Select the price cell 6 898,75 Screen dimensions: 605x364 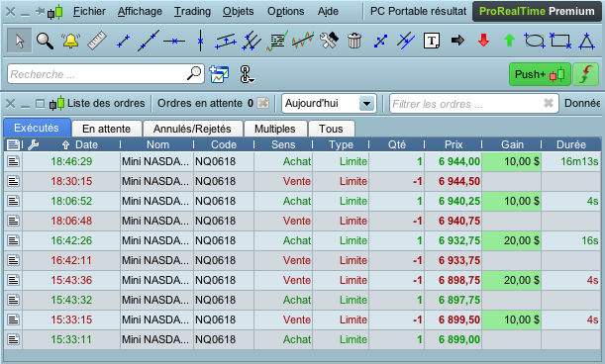(454, 280)
